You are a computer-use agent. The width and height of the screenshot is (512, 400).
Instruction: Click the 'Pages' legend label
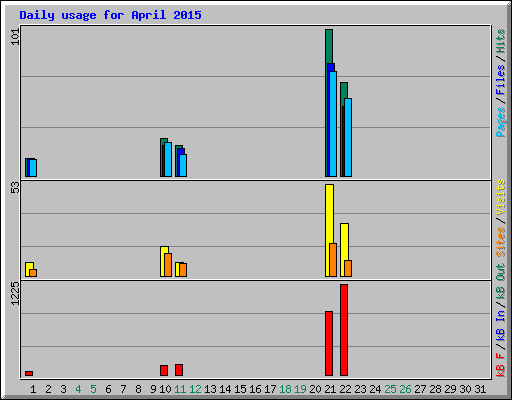501,122
